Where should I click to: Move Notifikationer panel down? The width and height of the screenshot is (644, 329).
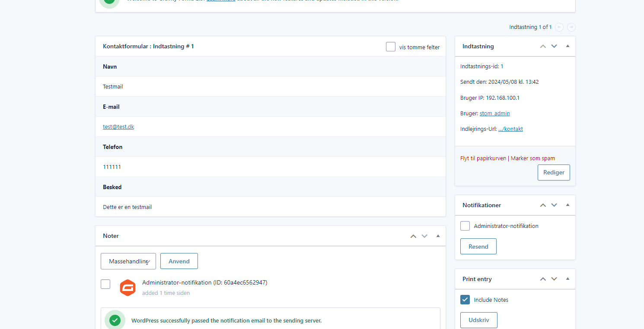(554, 205)
